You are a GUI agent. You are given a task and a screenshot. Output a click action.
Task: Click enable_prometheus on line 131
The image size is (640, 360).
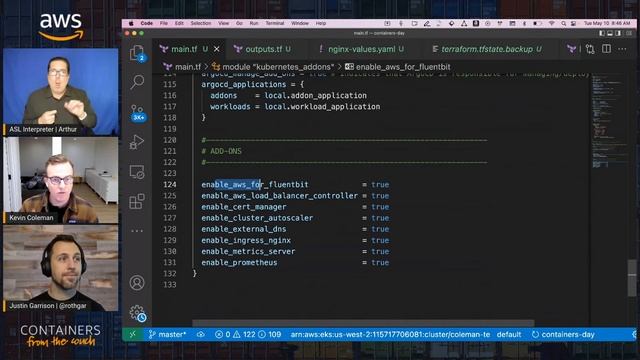coord(239,262)
